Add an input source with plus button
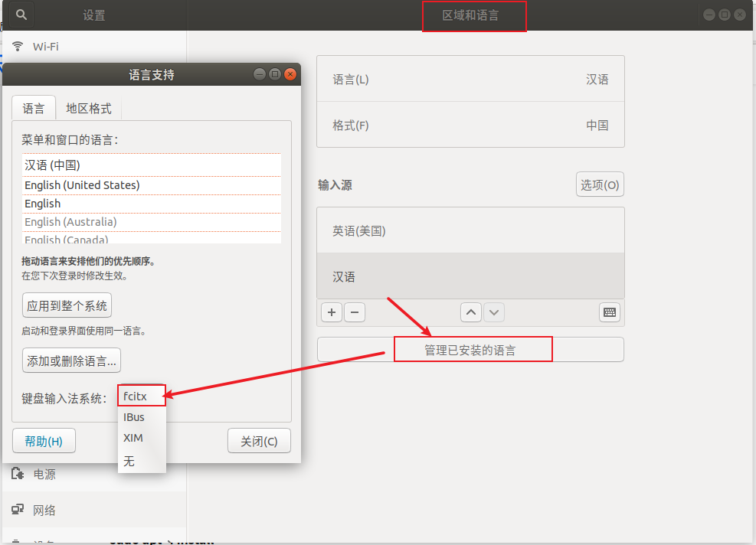The image size is (756, 545). click(x=332, y=312)
